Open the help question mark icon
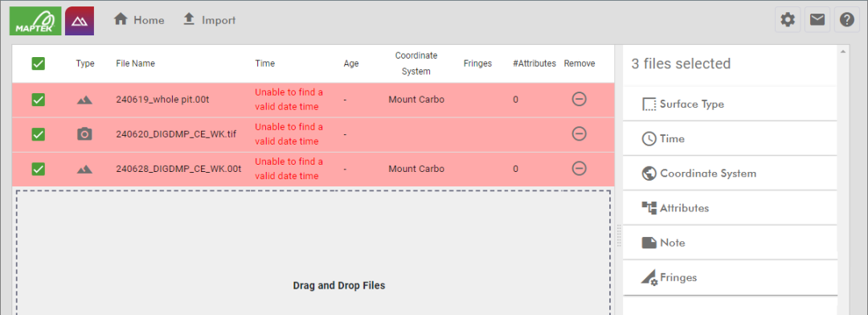 tap(847, 20)
